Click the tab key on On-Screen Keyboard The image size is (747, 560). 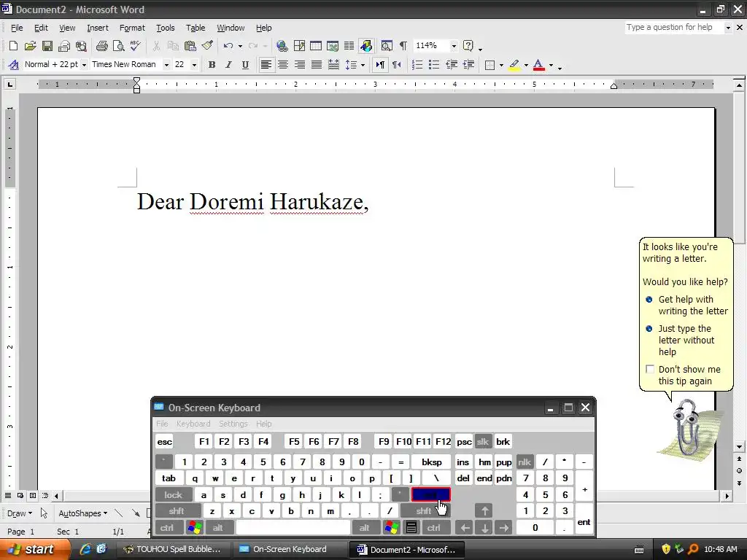[169, 478]
